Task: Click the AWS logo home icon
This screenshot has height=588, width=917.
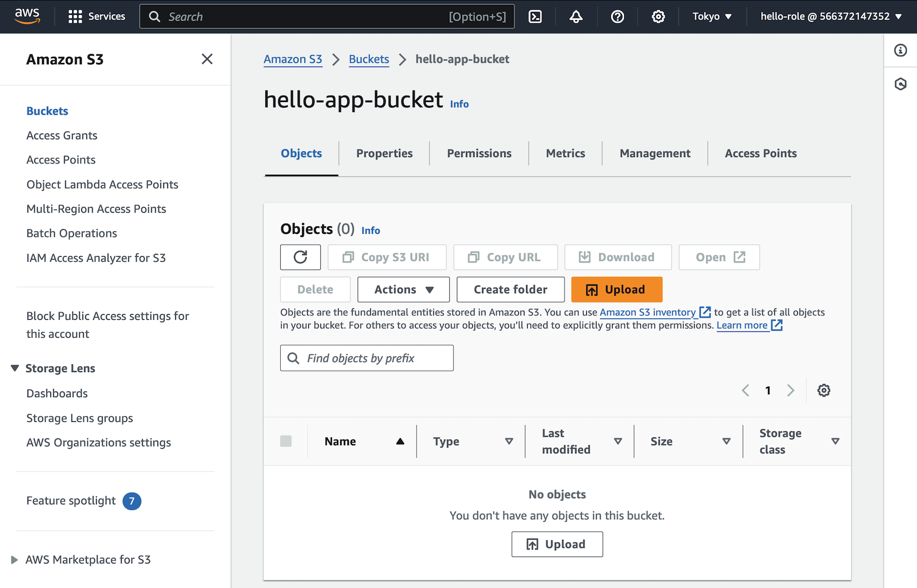Action: pyautogui.click(x=28, y=16)
